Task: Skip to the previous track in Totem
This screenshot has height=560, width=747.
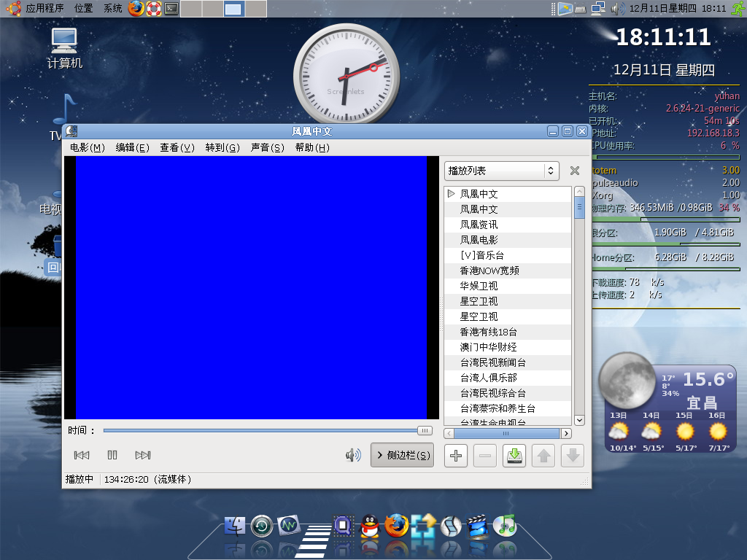Action: (x=82, y=455)
